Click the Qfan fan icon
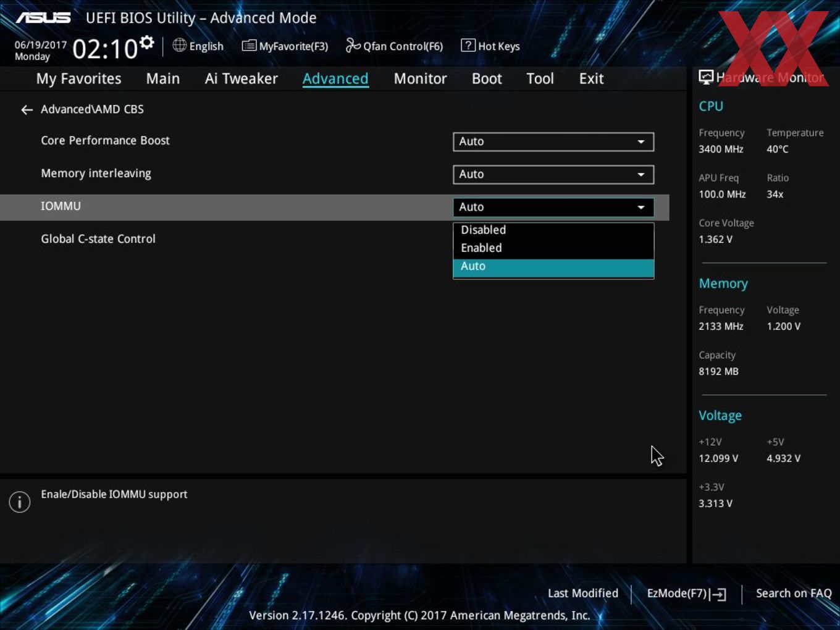 [353, 46]
